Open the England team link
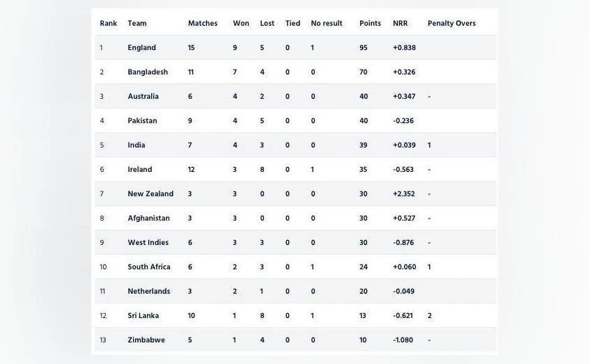This screenshot has width=590, height=364. pyautogui.click(x=141, y=47)
